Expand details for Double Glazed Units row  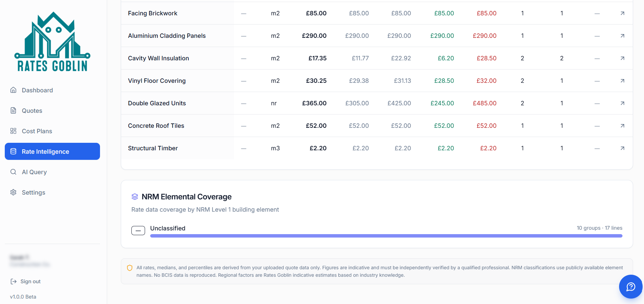click(x=622, y=103)
